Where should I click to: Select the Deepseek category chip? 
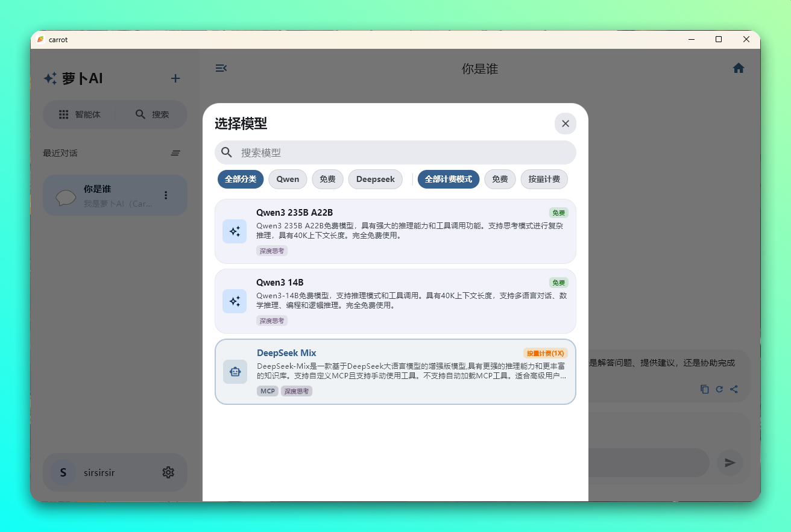(x=375, y=179)
